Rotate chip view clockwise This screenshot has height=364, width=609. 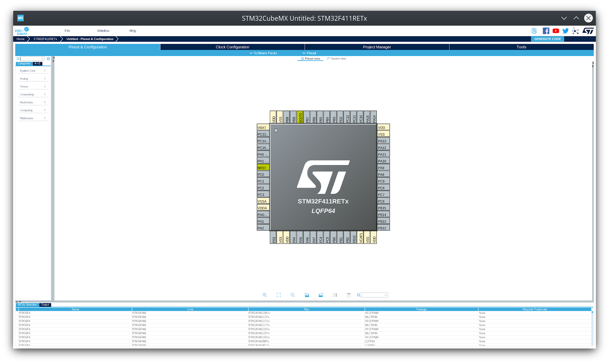[307, 295]
